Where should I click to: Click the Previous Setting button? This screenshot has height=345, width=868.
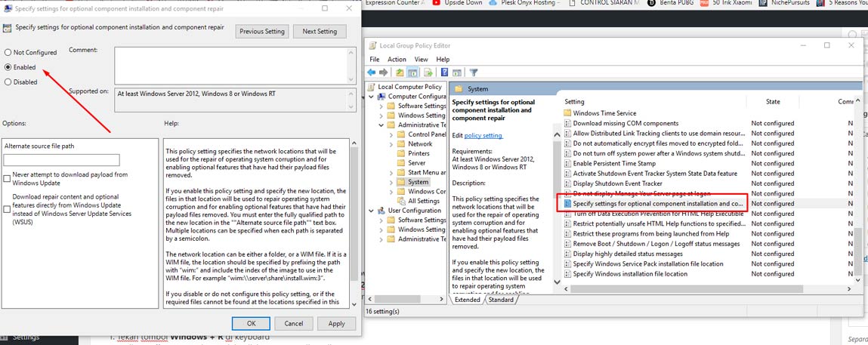tap(262, 32)
